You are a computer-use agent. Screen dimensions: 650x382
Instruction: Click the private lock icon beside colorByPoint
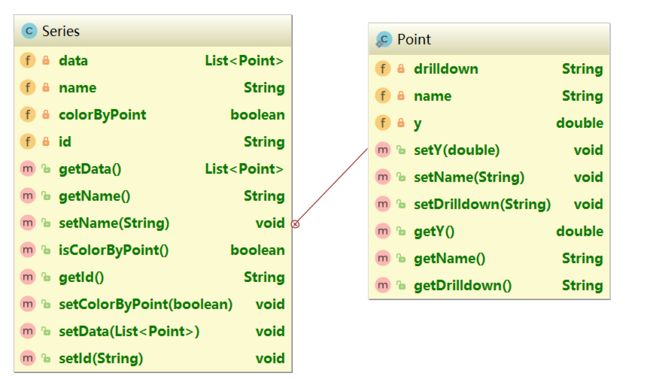(x=46, y=114)
